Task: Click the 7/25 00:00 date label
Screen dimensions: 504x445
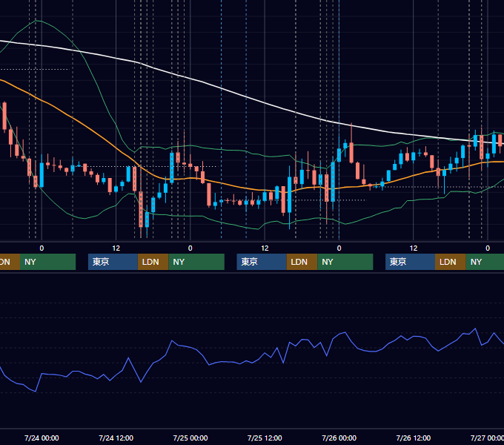Action: click(190, 438)
